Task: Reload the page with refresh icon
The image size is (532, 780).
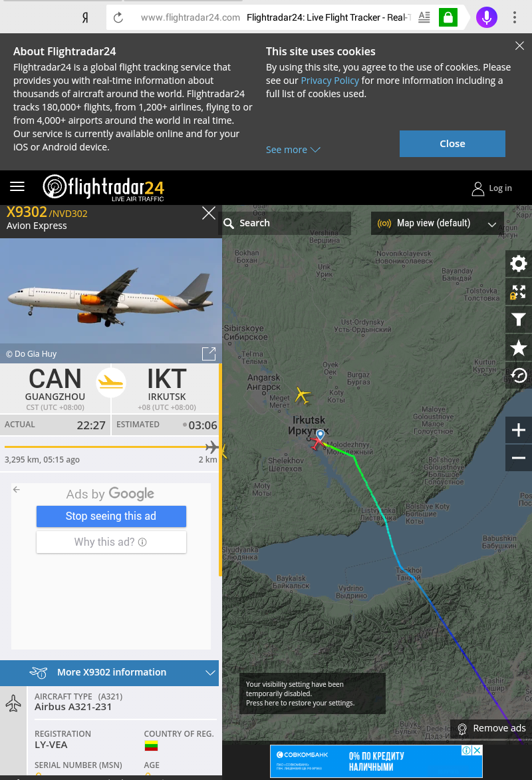Action: coord(118,18)
